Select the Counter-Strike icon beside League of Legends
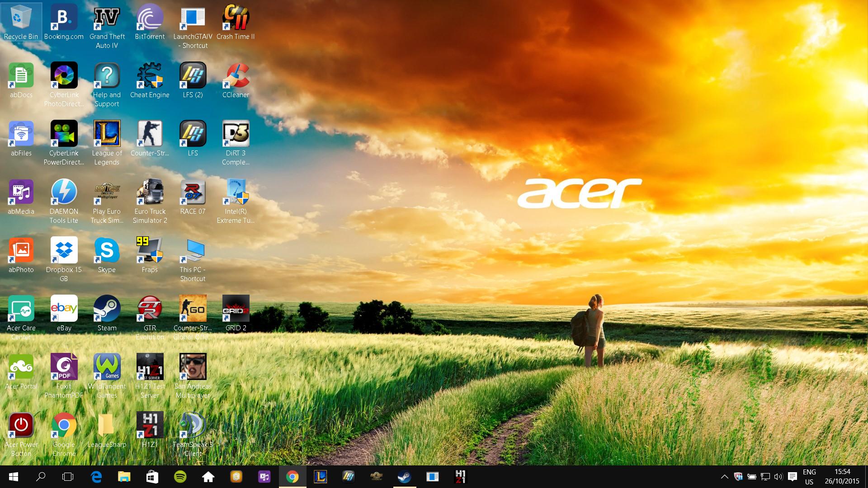The image size is (868, 488). tap(150, 139)
